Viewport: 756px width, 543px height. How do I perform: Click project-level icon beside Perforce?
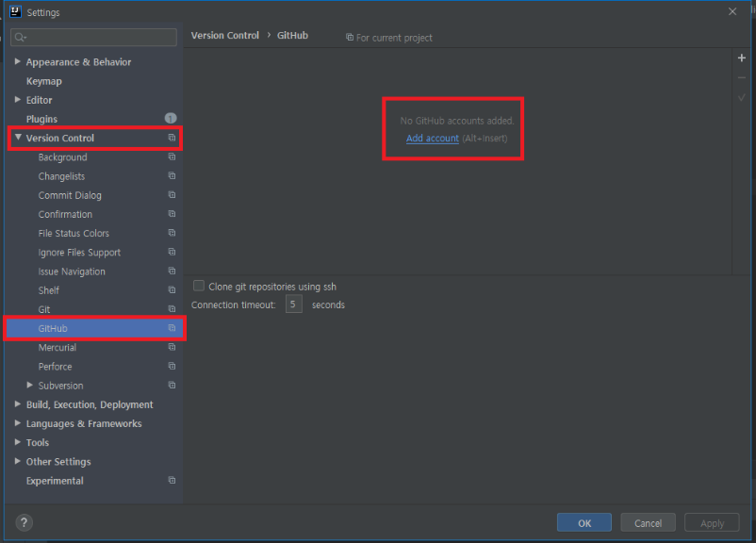click(x=172, y=366)
